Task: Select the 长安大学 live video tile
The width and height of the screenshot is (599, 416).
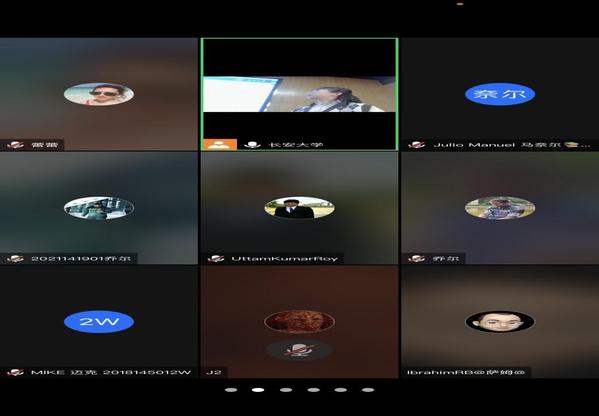Action: click(300, 94)
